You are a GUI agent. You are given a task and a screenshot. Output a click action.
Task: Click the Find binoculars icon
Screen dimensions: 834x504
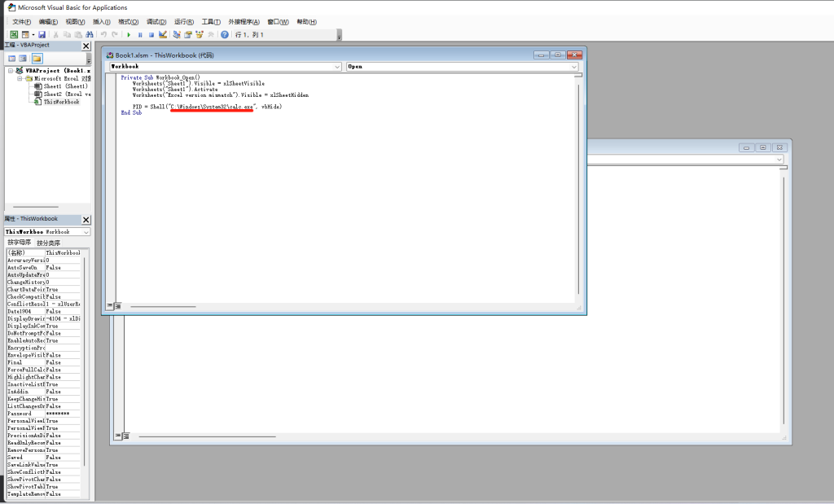pyautogui.click(x=90, y=34)
